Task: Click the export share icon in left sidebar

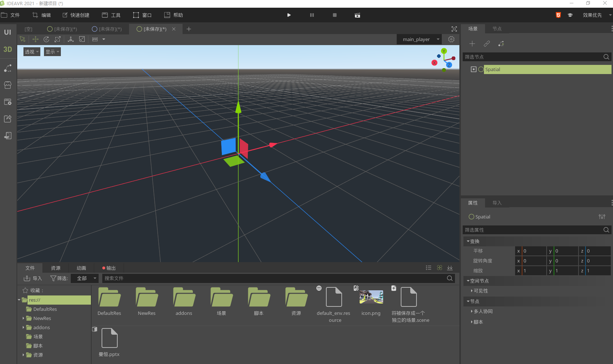Action: click(x=8, y=119)
